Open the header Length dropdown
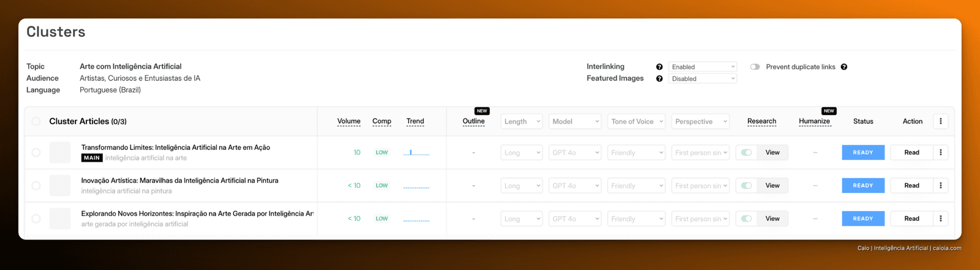 pyautogui.click(x=522, y=121)
